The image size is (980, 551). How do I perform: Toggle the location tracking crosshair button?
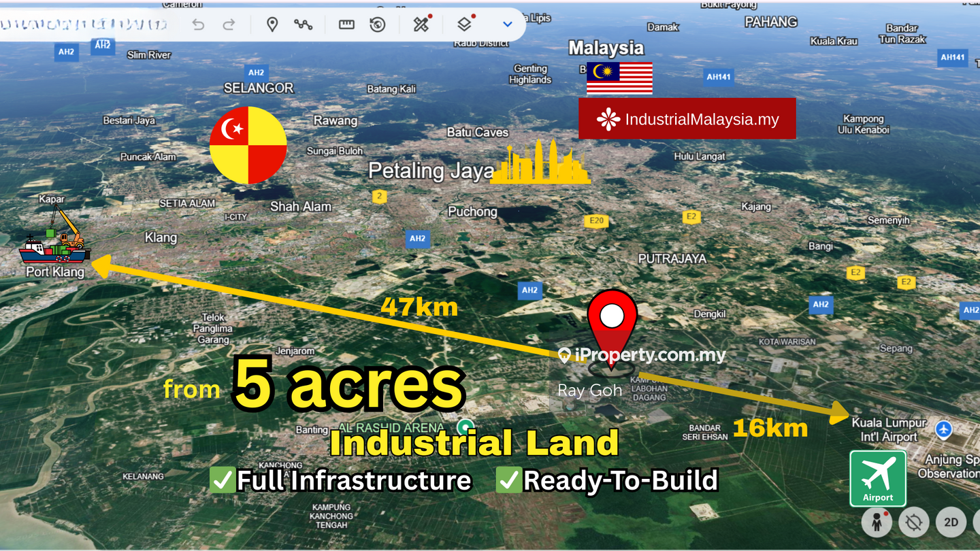913,522
